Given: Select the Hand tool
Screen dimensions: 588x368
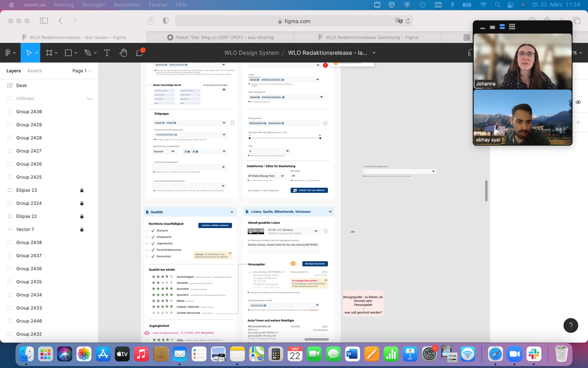Looking at the screenshot, I should pyautogui.click(x=123, y=53).
